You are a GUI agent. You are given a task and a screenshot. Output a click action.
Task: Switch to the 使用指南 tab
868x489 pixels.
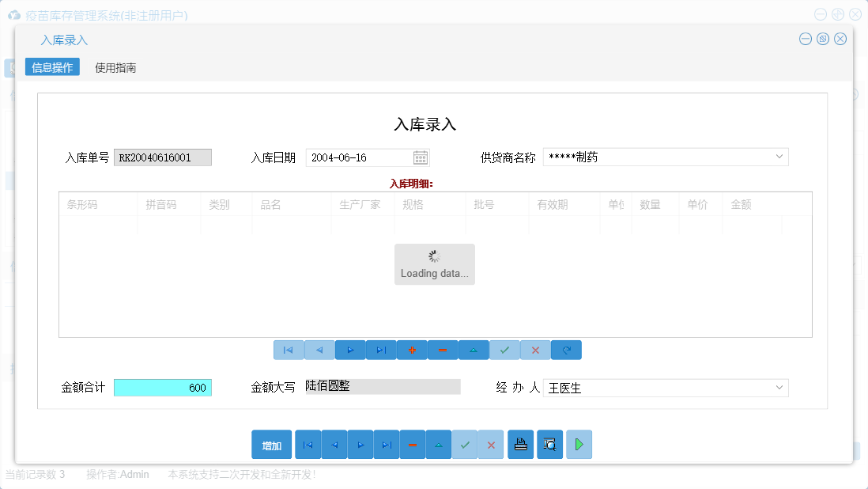tap(115, 67)
